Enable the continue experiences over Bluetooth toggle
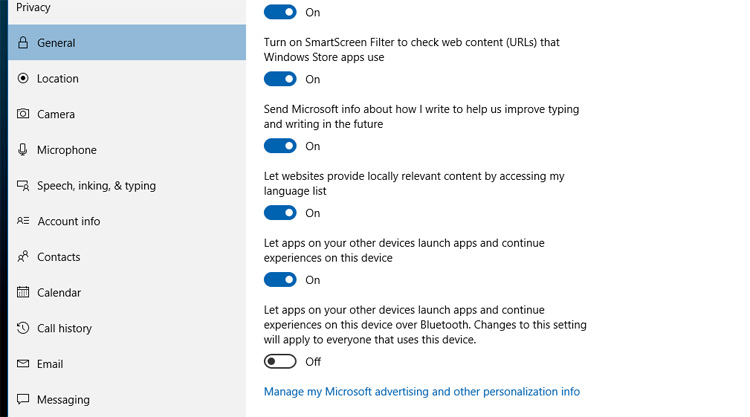 (x=280, y=361)
